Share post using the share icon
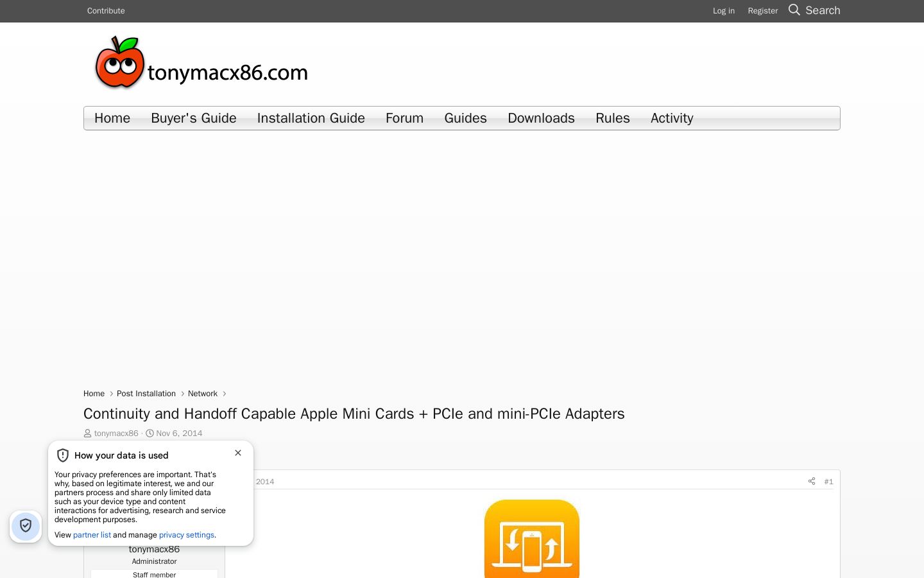This screenshot has height=578, width=924. tap(812, 481)
